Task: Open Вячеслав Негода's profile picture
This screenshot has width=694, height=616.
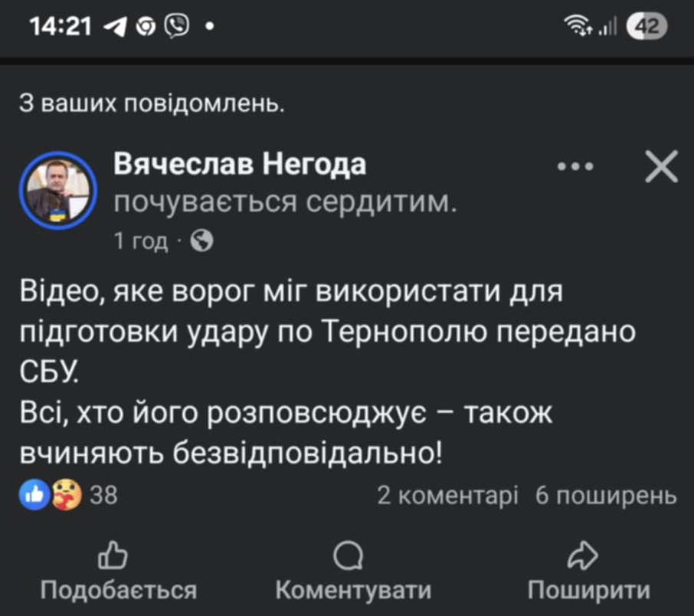Action: [57, 188]
